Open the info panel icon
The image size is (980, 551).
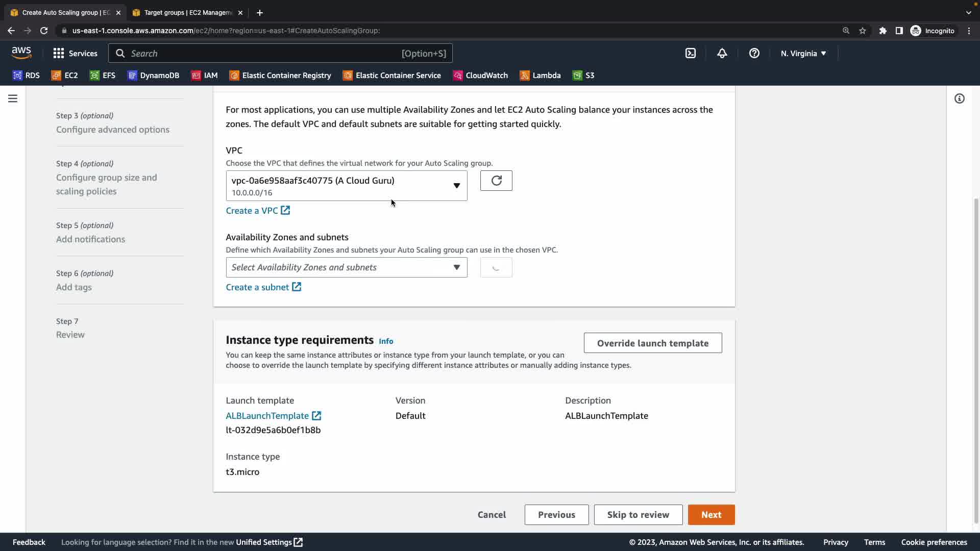point(959,98)
